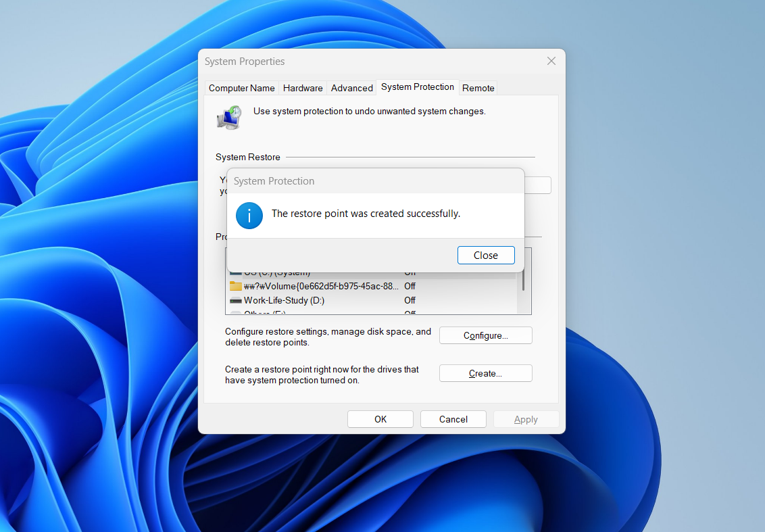
Task: Click the Work-Life-Study (D:) drive icon
Action: click(236, 300)
